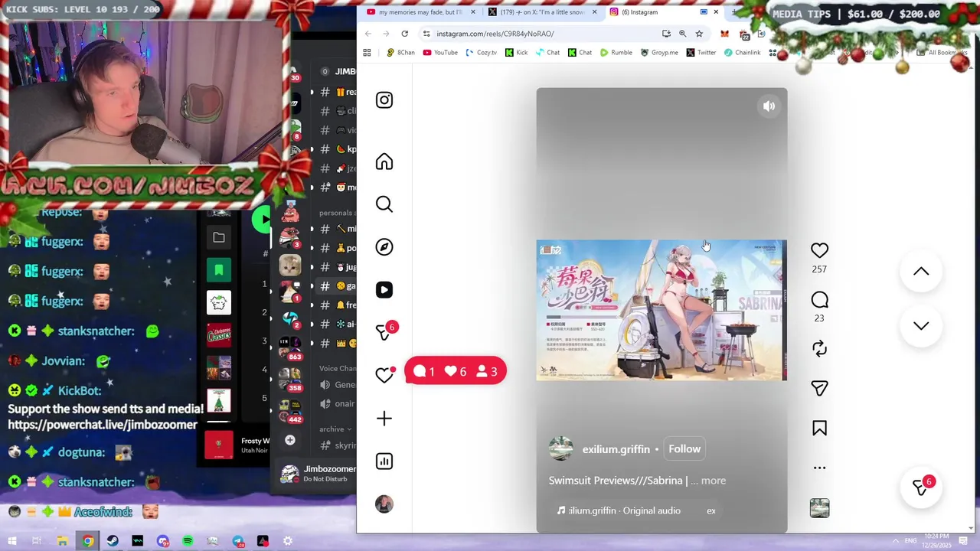Open Instagram Explore compass icon
The height and width of the screenshot is (551, 980).
pos(384,247)
